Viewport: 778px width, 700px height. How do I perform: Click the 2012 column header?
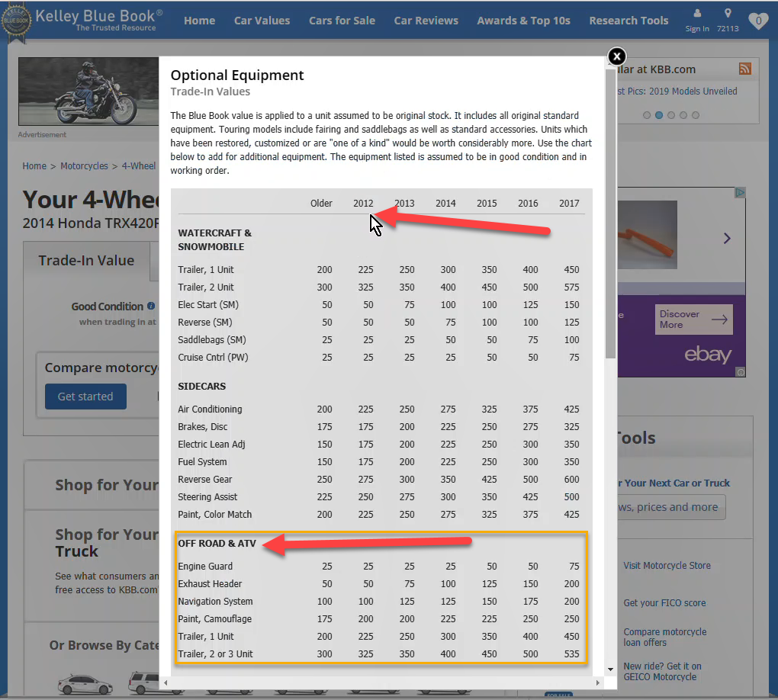click(x=363, y=204)
